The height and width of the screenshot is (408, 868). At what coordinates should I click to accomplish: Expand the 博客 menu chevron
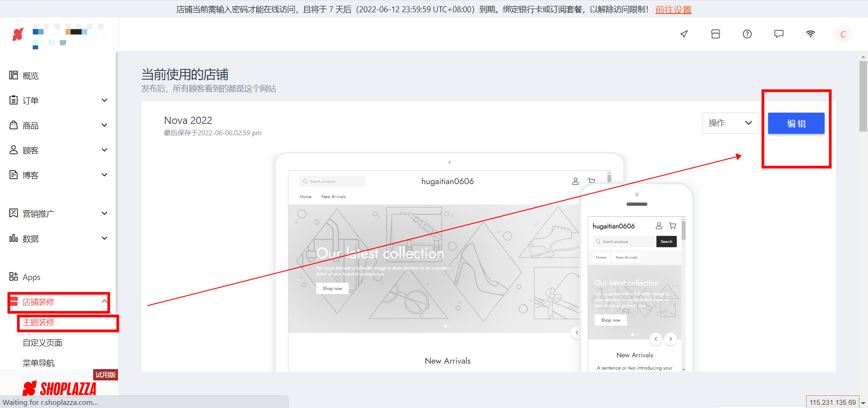(104, 175)
